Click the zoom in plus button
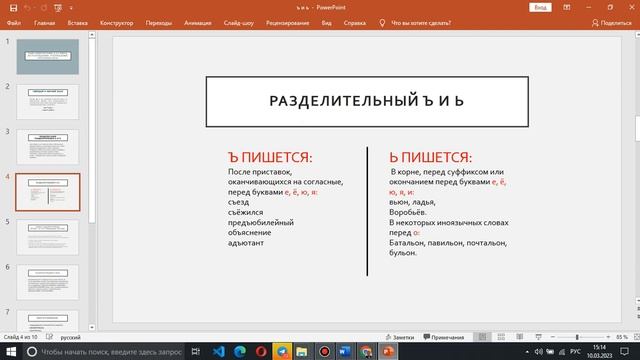Viewport: 640px width, 360px height. tap(608, 337)
